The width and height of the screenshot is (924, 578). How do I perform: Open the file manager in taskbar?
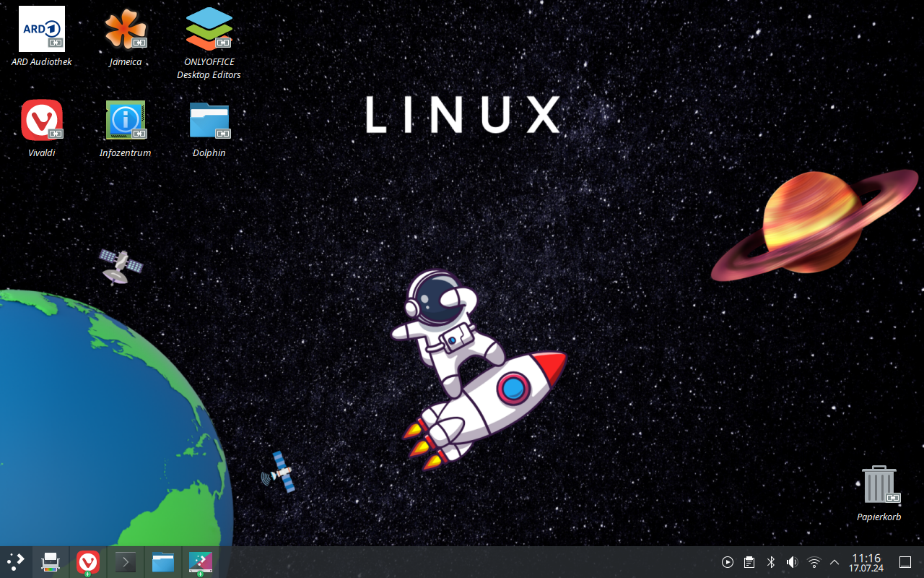(x=163, y=562)
